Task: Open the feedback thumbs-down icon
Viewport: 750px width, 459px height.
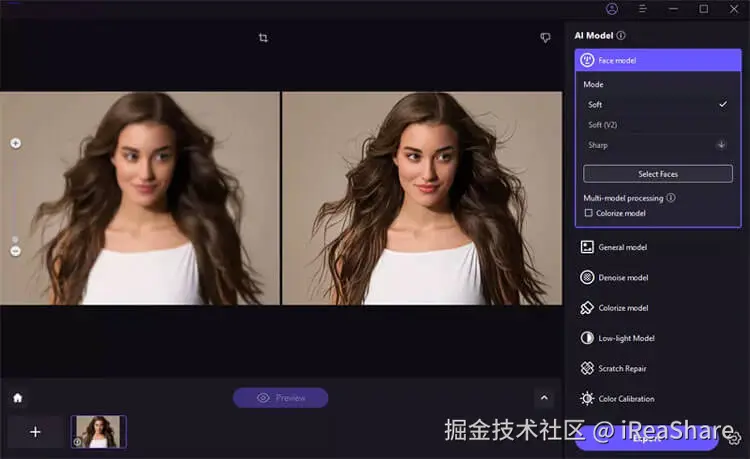Action: pos(545,38)
